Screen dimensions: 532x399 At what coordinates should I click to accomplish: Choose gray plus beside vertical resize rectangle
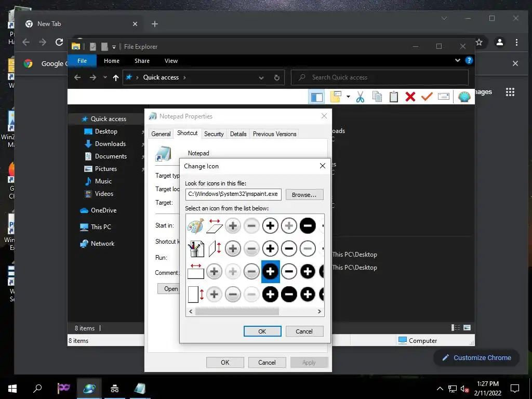coord(215,294)
